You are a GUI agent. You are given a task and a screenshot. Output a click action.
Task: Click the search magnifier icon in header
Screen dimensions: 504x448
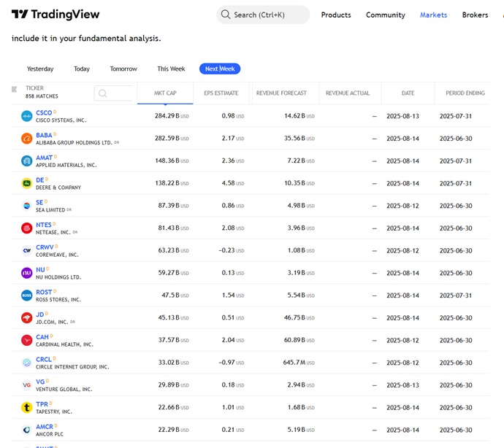(226, 15)
